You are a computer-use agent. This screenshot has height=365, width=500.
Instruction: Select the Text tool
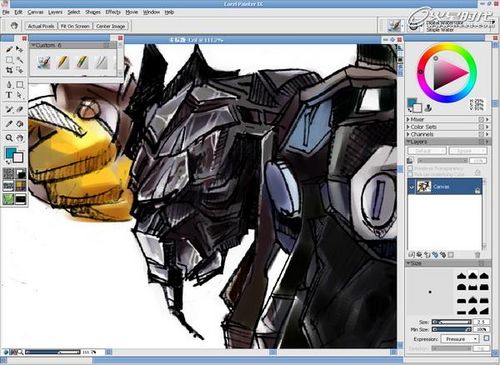[9, 95]
